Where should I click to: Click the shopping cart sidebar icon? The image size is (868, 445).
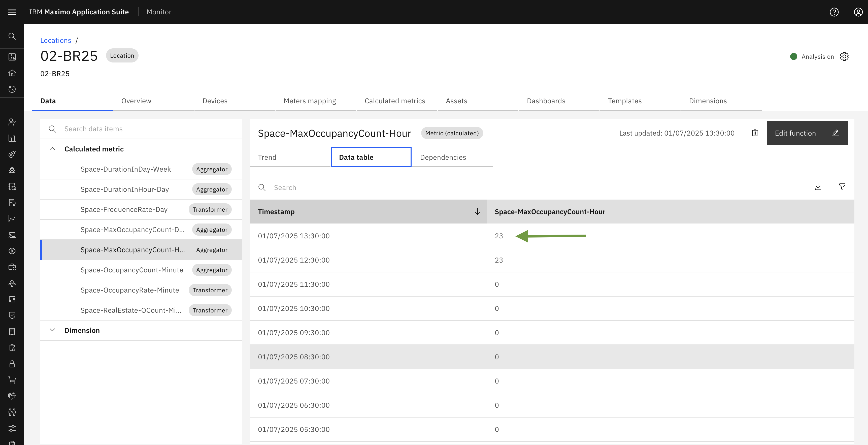point(12,380)
